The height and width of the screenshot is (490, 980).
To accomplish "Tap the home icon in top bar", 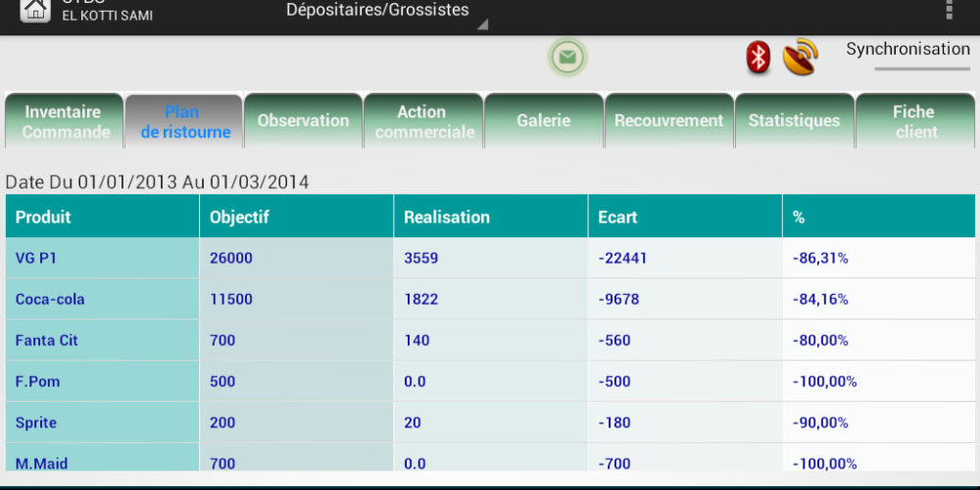I will pyautogui.click(x=35, y=10).
